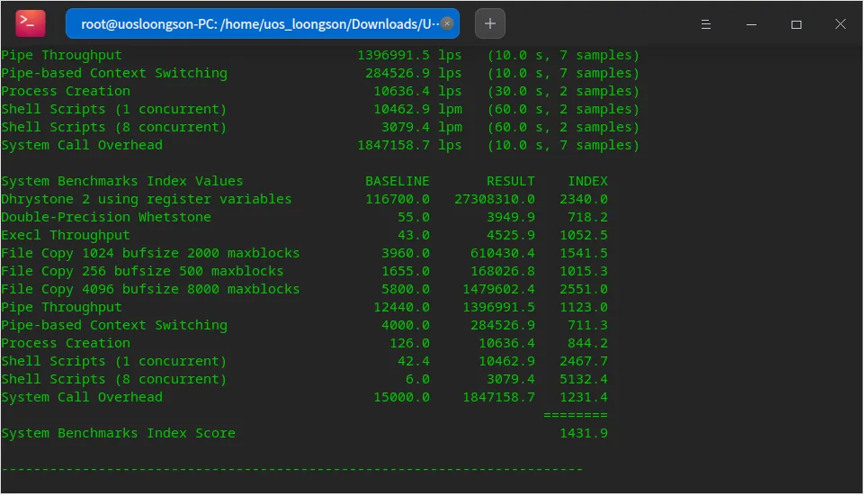Click the Double-Precision Whetstone row label
Screen dimensions: 868x496
coord(105,217)
